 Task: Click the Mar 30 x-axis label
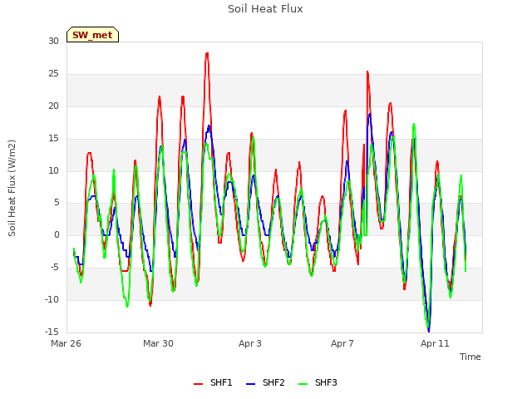coord(158,343)
